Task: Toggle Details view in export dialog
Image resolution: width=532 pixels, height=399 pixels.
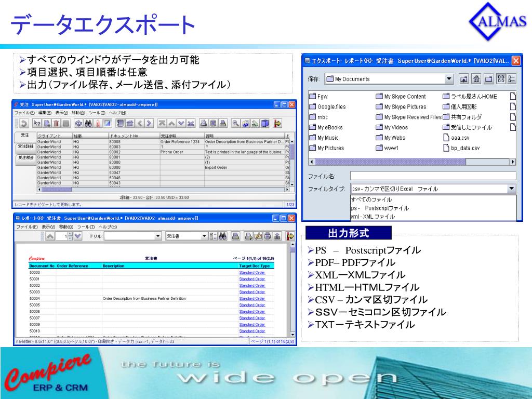Action: tap(511, 79)
